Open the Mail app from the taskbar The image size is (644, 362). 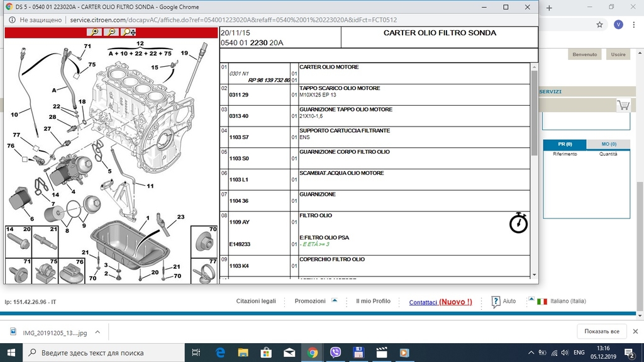(x=289, y=353)
